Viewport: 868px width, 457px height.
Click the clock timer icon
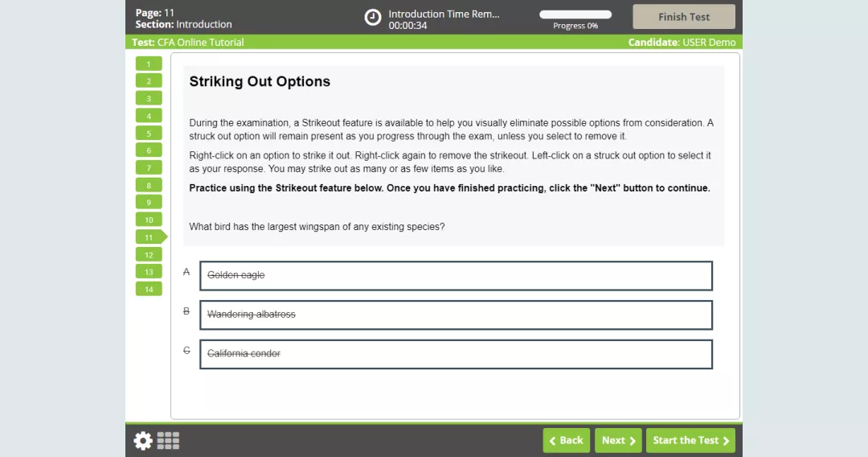(x=373, y=17)
